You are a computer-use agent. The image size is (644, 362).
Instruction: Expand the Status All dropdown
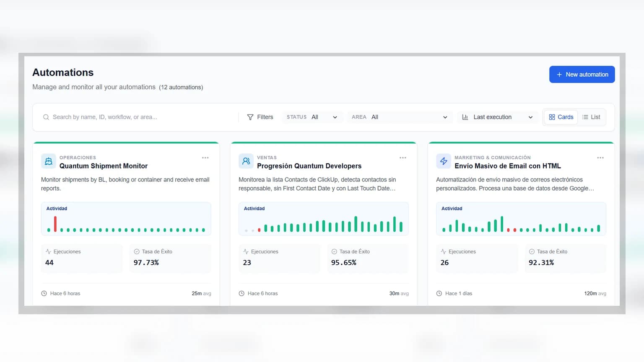point(312,117)
